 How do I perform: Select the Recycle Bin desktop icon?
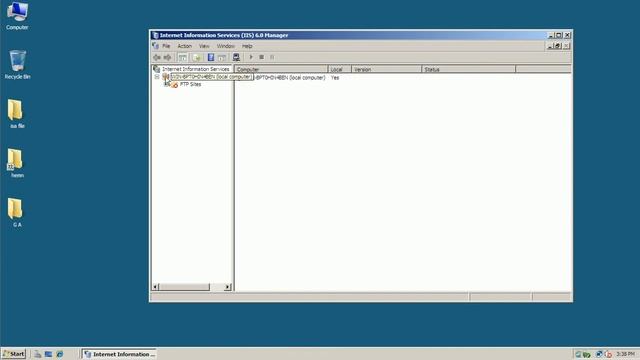click(17, 64)
